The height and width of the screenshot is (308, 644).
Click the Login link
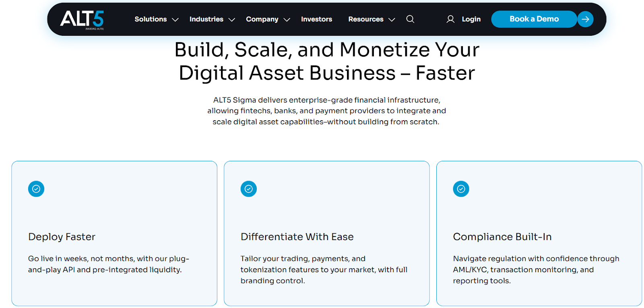[471, 19]
